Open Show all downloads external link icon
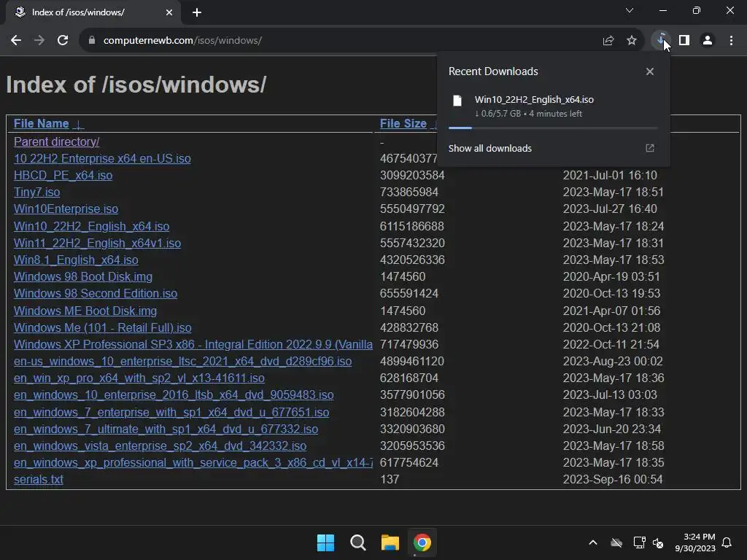Screen dimensions: 747x560 (650, 148)
